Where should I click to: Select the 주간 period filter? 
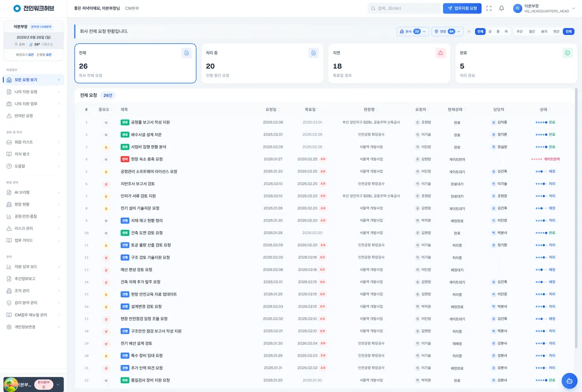(520, 31)
